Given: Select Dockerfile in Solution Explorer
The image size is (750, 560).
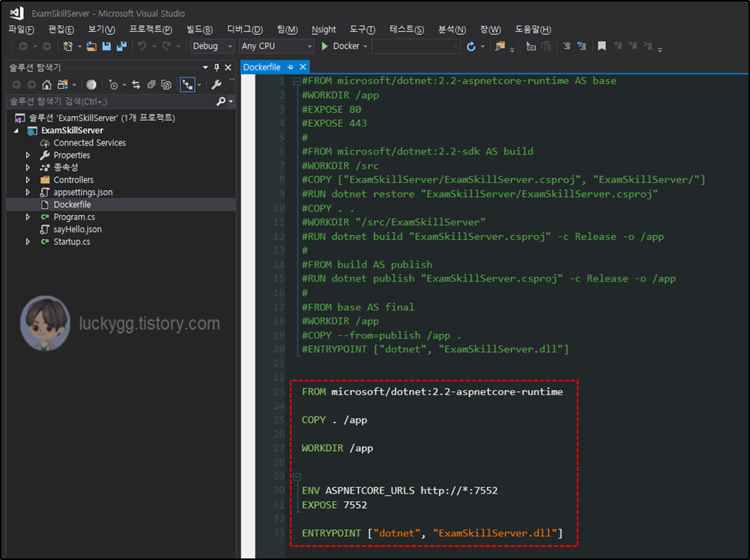Looking at the screenshot, I should click(72, 204).
